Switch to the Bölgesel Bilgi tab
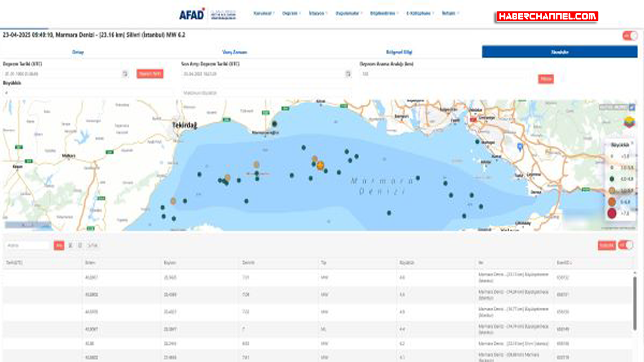This screenshot has height=362, width=644. 399,52
